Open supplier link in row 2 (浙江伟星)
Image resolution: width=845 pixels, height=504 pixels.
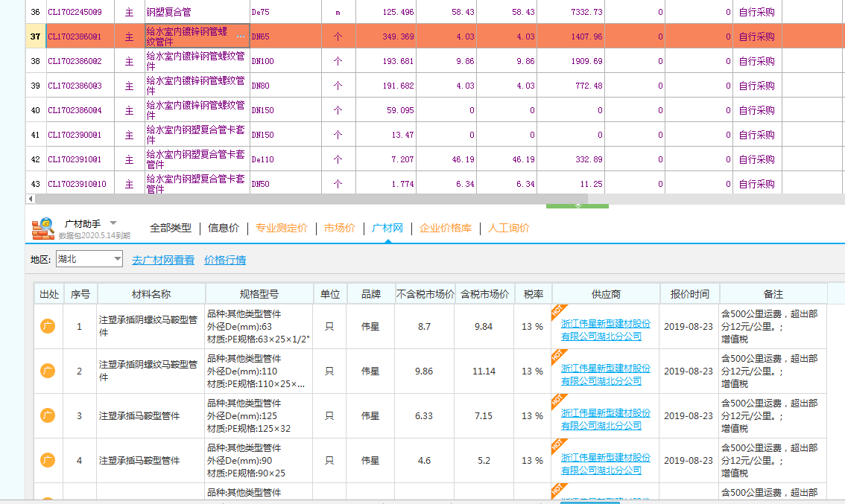[x=606, y=374]
